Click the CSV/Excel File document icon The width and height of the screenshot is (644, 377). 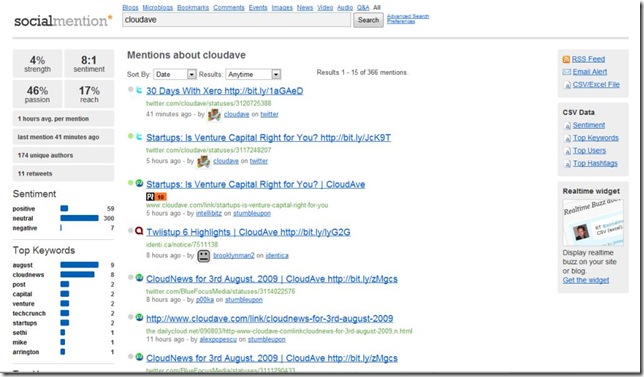pyautogui.click(x=568, y=85)
